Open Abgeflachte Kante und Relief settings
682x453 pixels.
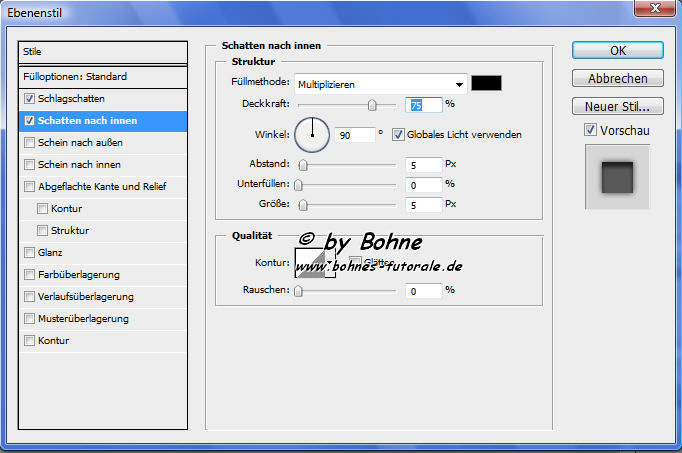[102, 187]
